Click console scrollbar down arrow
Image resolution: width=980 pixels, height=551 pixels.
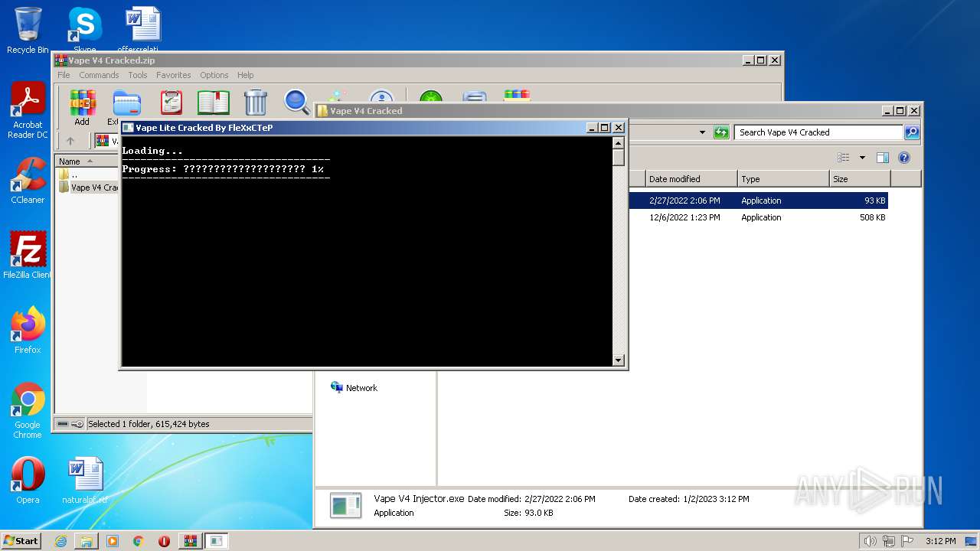tap(619, 360)
